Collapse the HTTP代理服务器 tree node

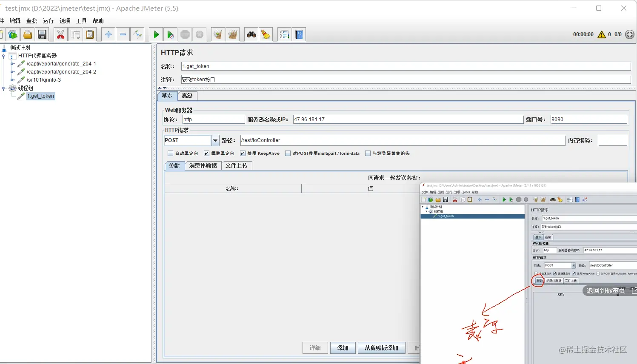pos(3,56)
